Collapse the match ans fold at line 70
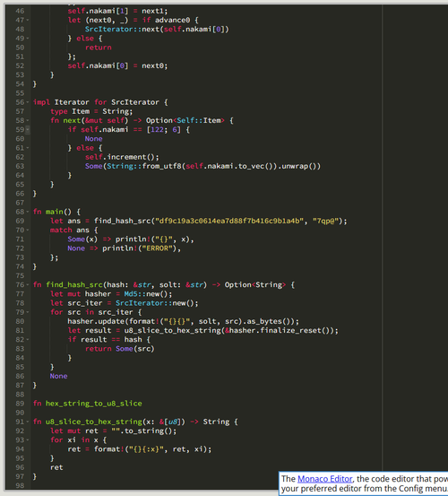Image resolution: width=448 pixels, height=496 pixels. click(x=28, y=230)
